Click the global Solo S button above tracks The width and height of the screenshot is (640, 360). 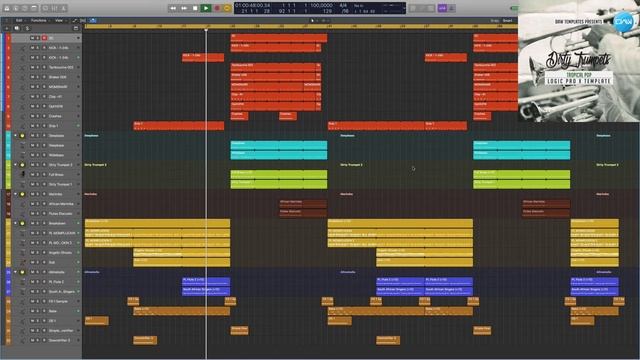[27, 29]
